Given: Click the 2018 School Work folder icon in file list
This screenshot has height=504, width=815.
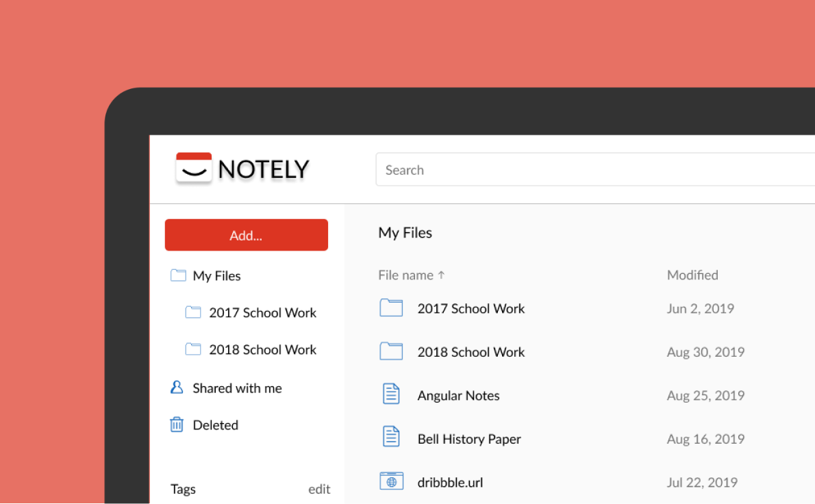Looking at the screenshot, I should point(391,351).
